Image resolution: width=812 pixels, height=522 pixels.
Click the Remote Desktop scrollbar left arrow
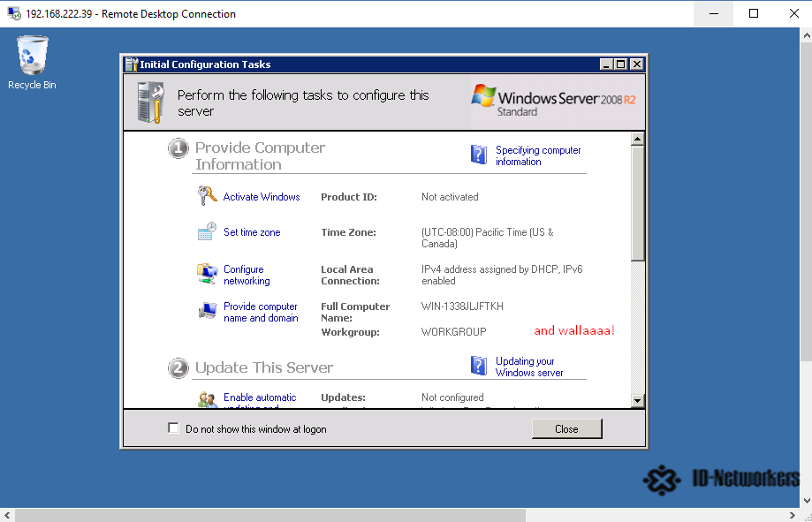tap(7, 515)
